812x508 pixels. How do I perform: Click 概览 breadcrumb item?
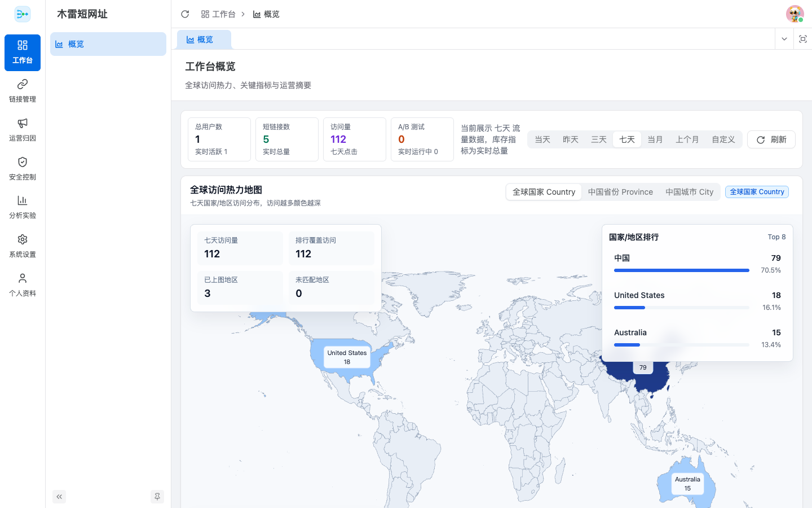coord(266,14)
